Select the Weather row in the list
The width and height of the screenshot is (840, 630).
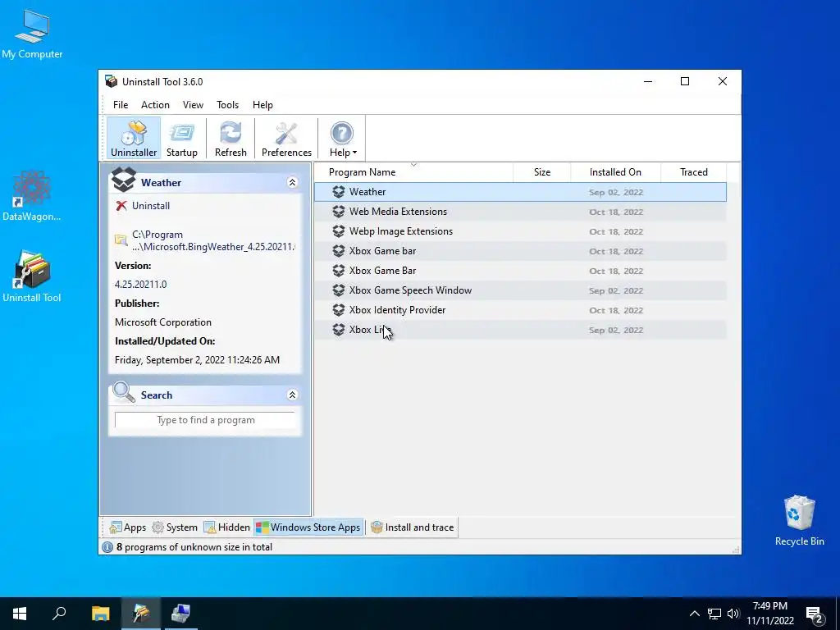(520, 192)
